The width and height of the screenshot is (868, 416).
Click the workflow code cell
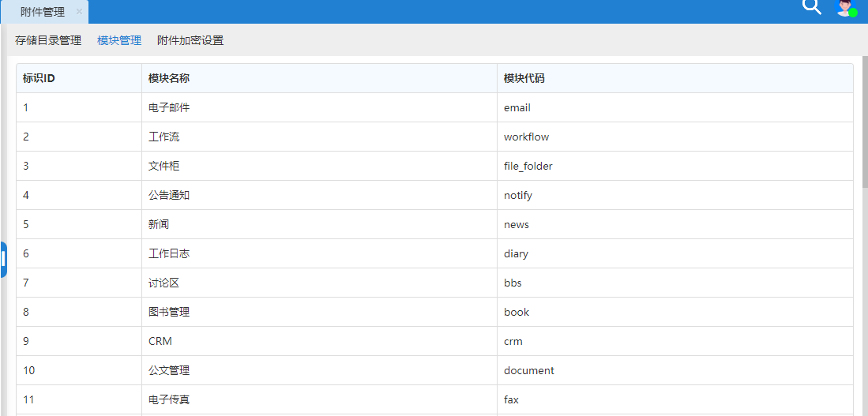[675, 137]
